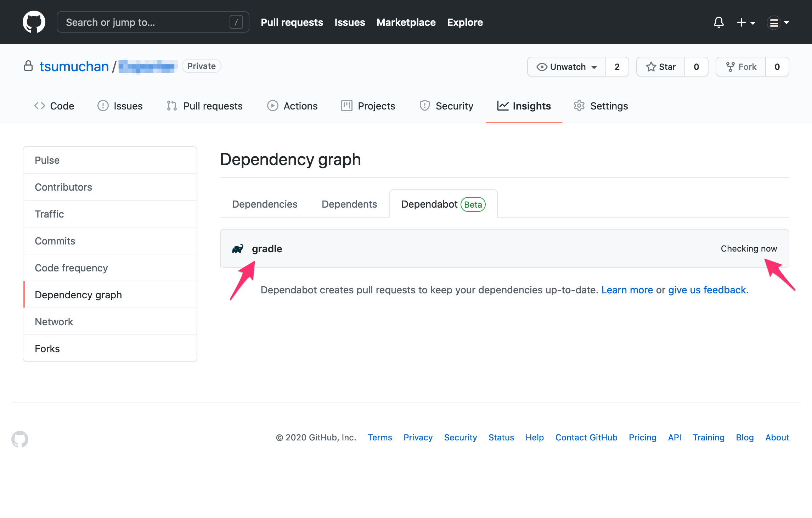Select Dependency graph in the sidebar
This screenshot has width=812, height=518.
pyautogui.click(x=110, y=295)
